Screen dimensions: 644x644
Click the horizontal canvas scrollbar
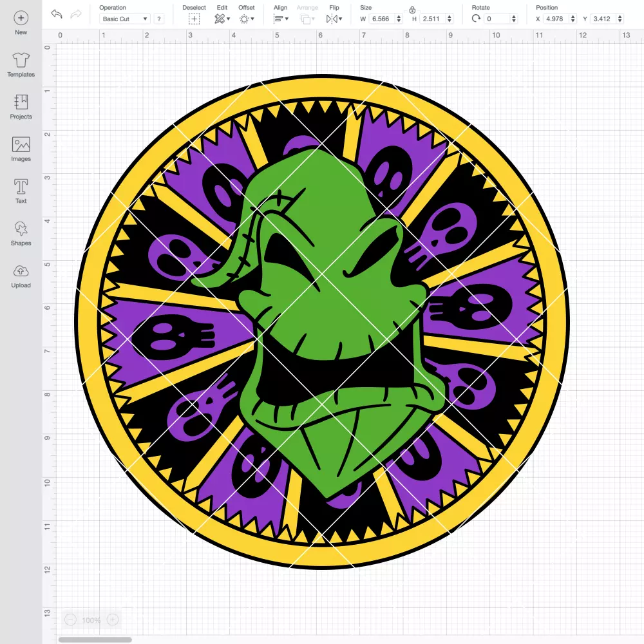click(95, 639)
